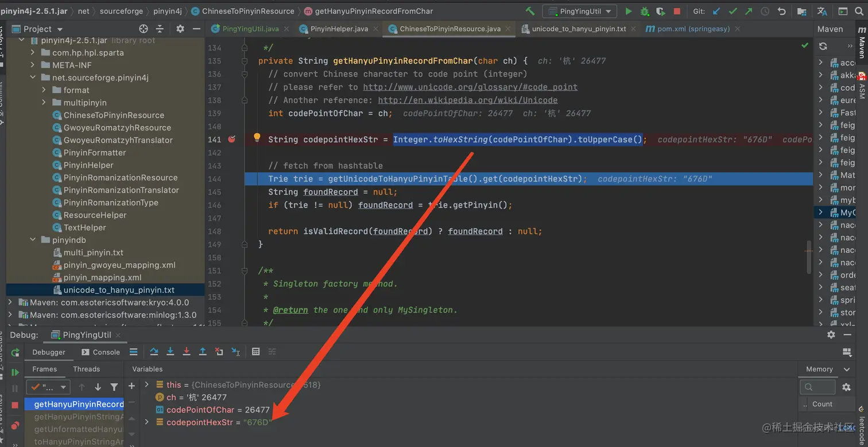Image resolution: width=868 pixels, height=447 pixels.
Task: Resume the program in the debug sidebar
Action: click(x=15, y=372)
